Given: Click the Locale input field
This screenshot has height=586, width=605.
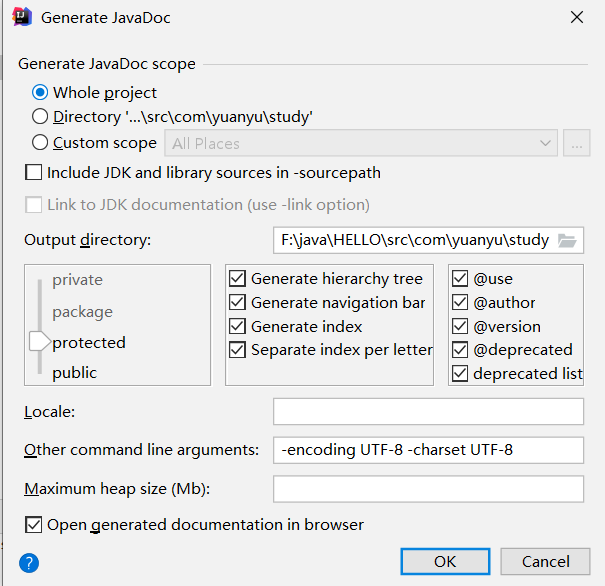Looking at the screenshot, I should click(x=428, y=411).
